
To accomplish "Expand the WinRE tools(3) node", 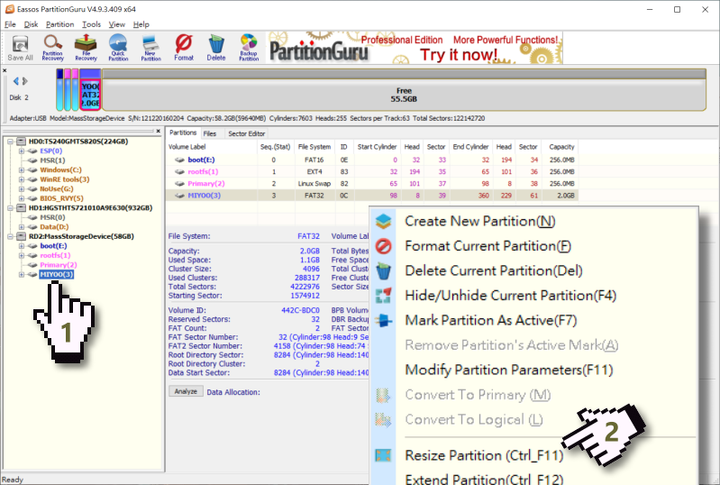I will (22, 180).
